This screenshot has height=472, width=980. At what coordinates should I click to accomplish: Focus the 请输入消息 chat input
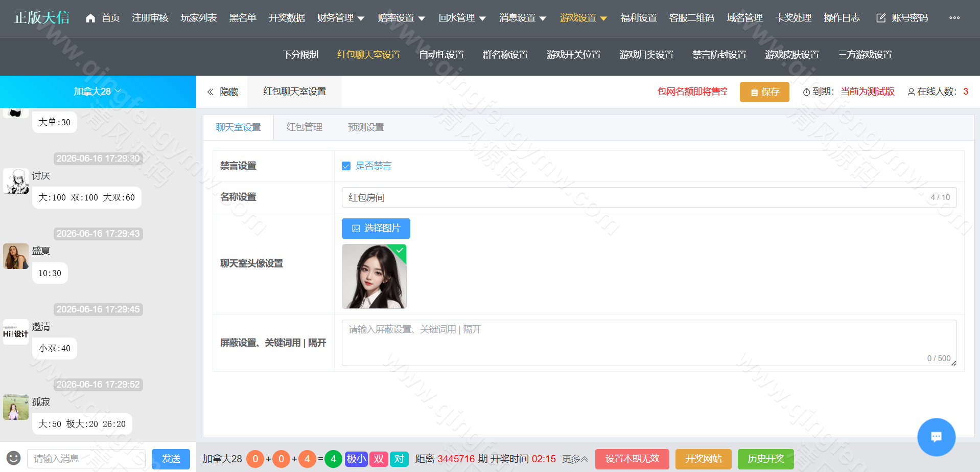[x=86, y=459]
